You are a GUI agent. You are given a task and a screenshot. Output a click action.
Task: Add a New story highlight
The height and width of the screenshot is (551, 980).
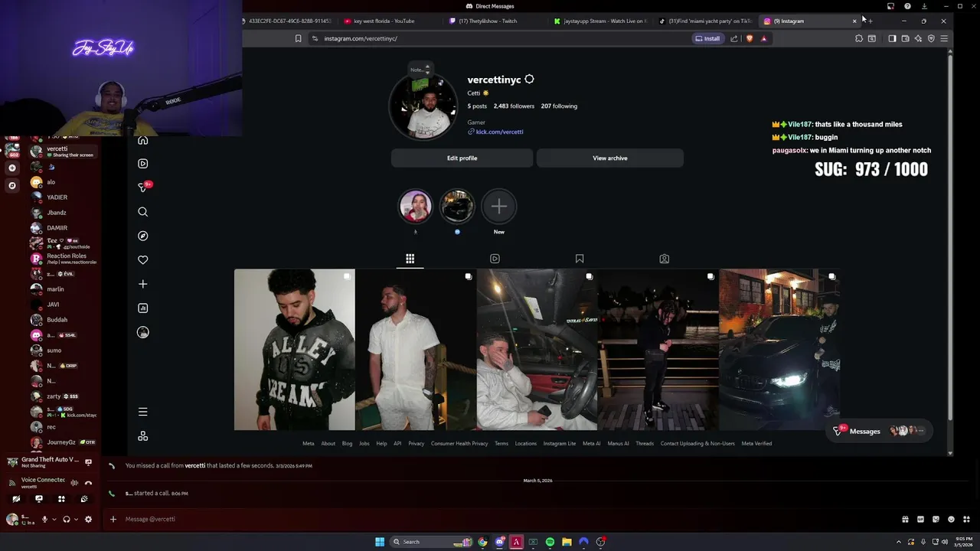pos(498,207)
